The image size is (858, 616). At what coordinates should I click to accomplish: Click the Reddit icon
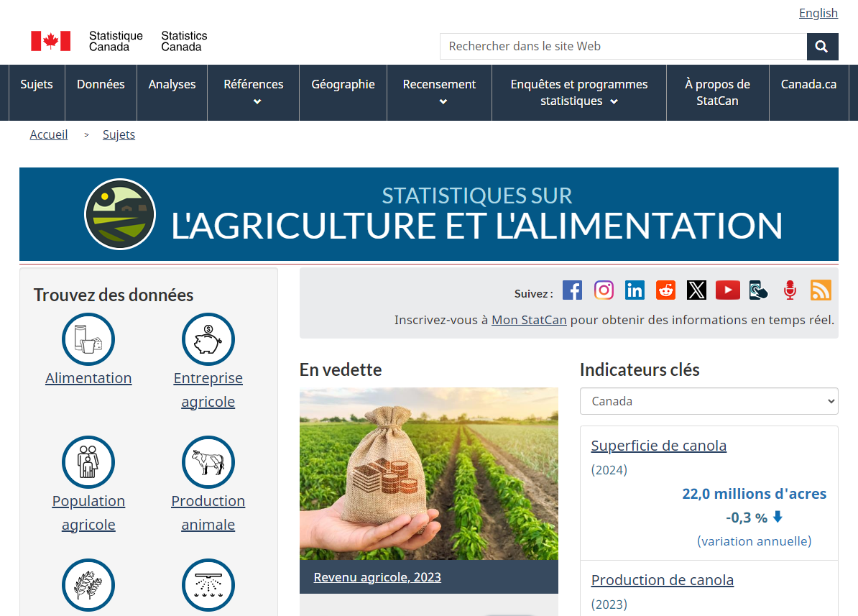coord(665,290)
